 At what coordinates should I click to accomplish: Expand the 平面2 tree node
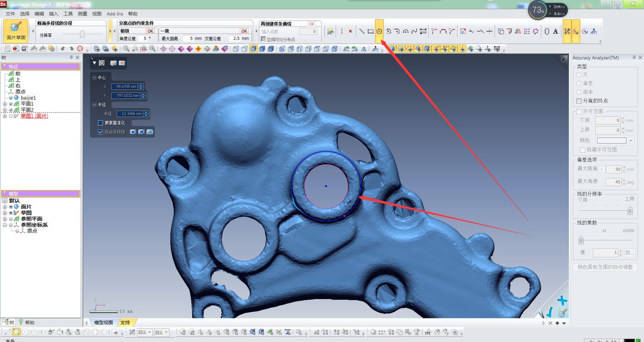pos(5,110)
